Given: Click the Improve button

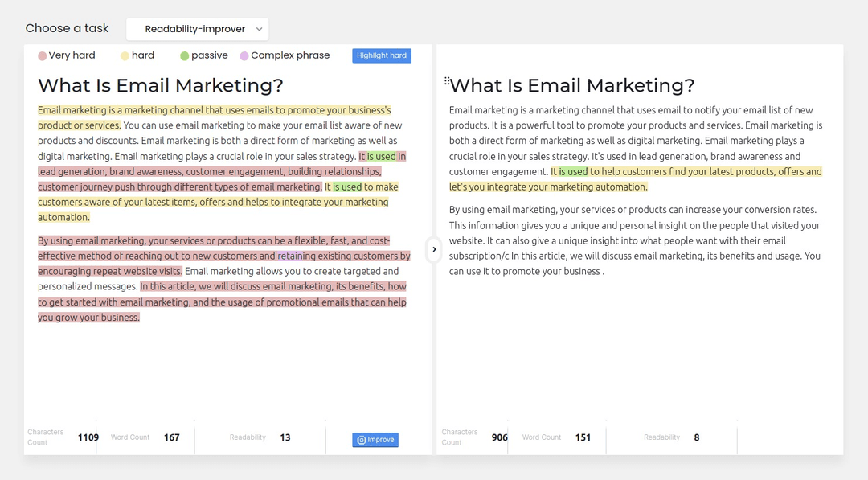Looking at the screenshot, I should tap(375, 440).
